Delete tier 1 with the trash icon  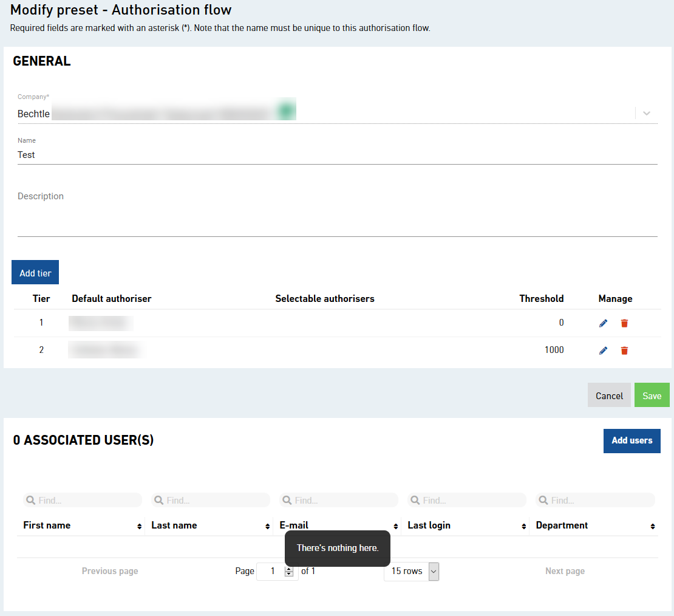pyautogui.click(x=624, y=323)
